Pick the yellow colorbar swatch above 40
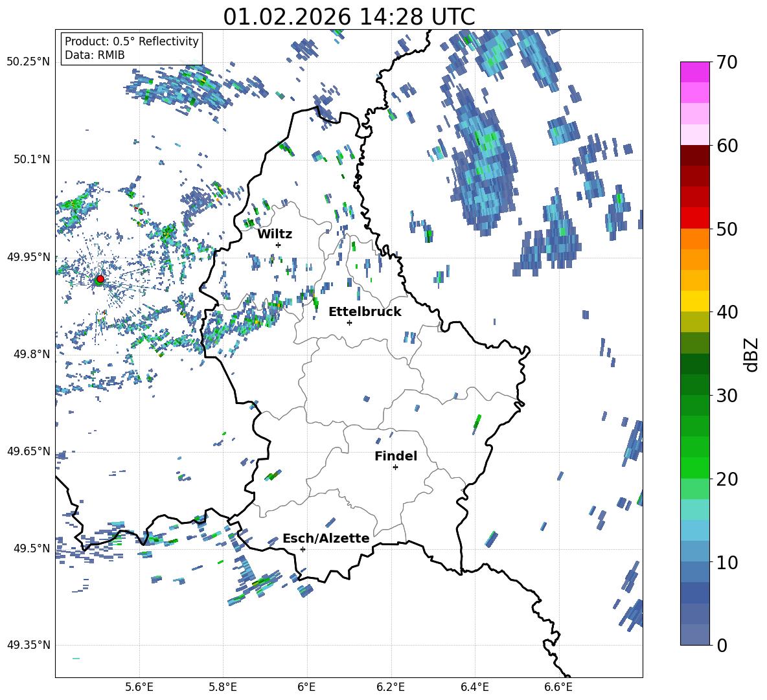The width and height of the screenshot is (767, 700). [694, 301]
